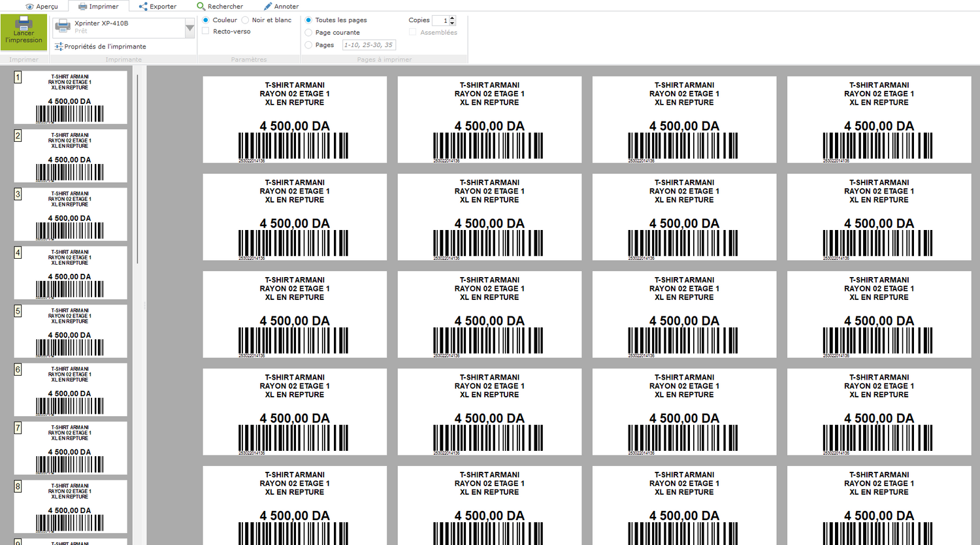980x545 pixels.
Task: Open the Rechercher tab
Action: pyautogui.click(x=220, y=7)
